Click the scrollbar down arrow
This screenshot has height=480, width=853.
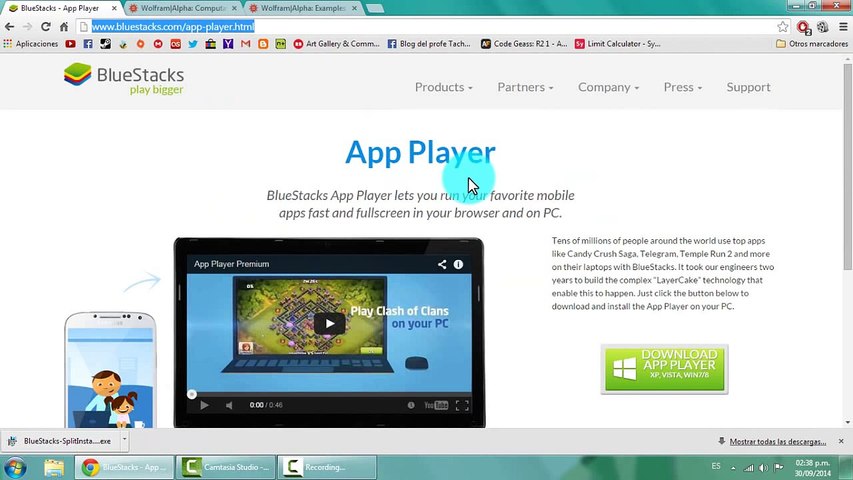pos(848,422)
